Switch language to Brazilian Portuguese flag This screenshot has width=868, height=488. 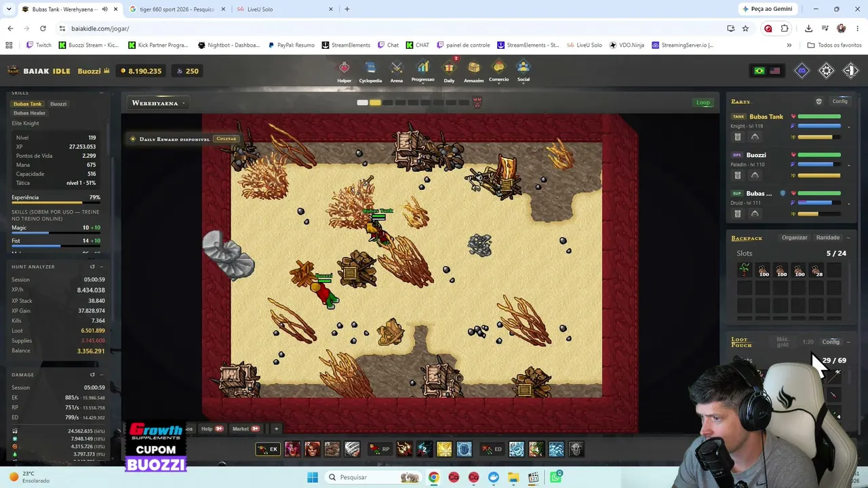759,70
